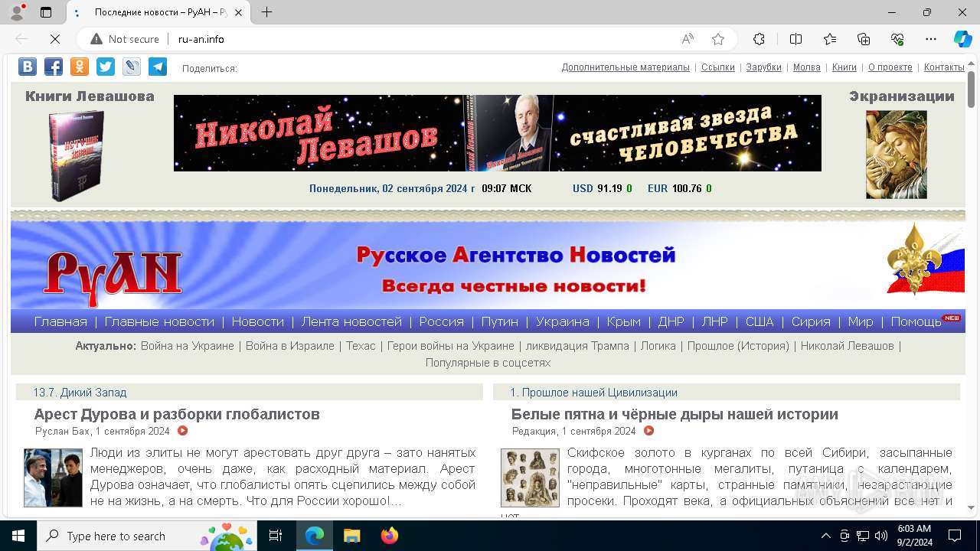Click the Книги Левашова book cover

coord(76,155)
